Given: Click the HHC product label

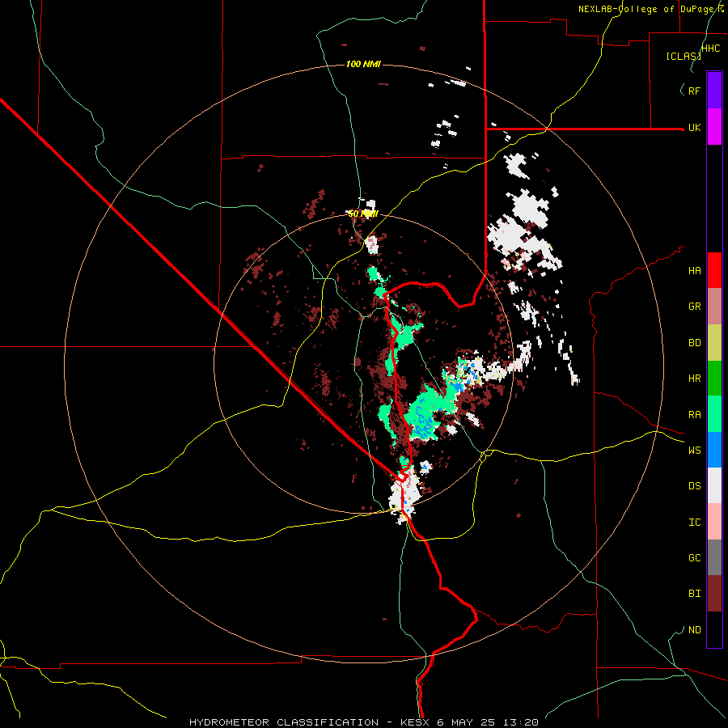Looking at the screenshot, I should click(710, 49).
